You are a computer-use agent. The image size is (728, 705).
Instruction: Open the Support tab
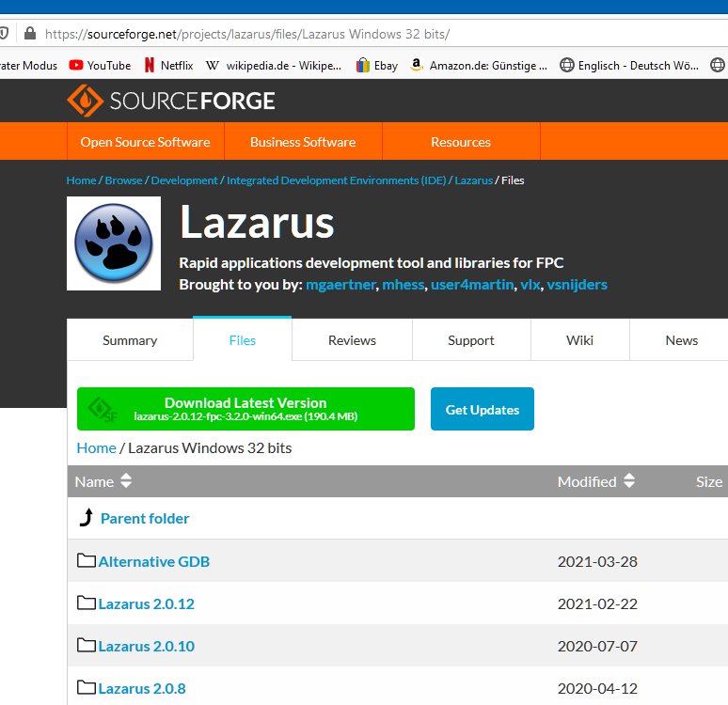click(471, 340)
